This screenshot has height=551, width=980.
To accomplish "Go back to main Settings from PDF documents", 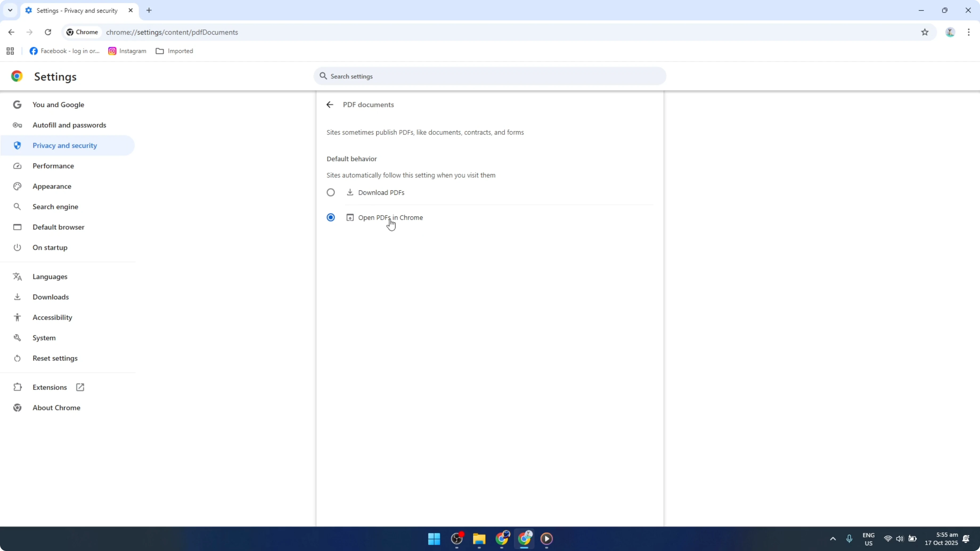I will [x=329, y=105].
